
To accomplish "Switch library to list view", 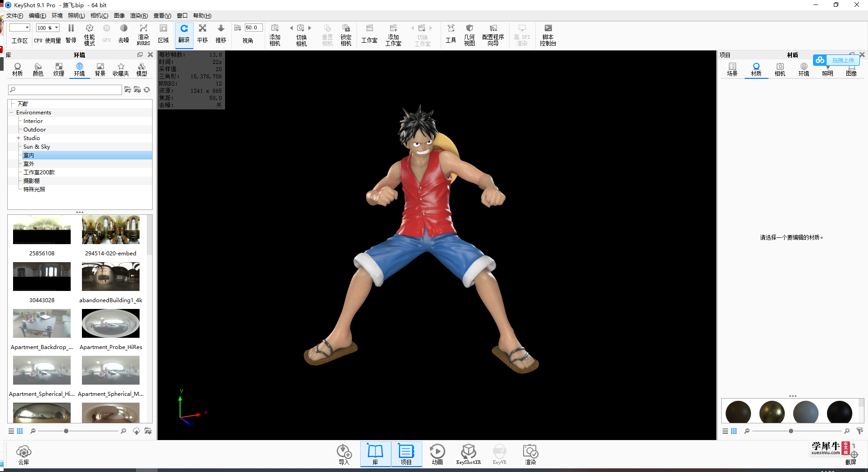I will tap(11, 431).
